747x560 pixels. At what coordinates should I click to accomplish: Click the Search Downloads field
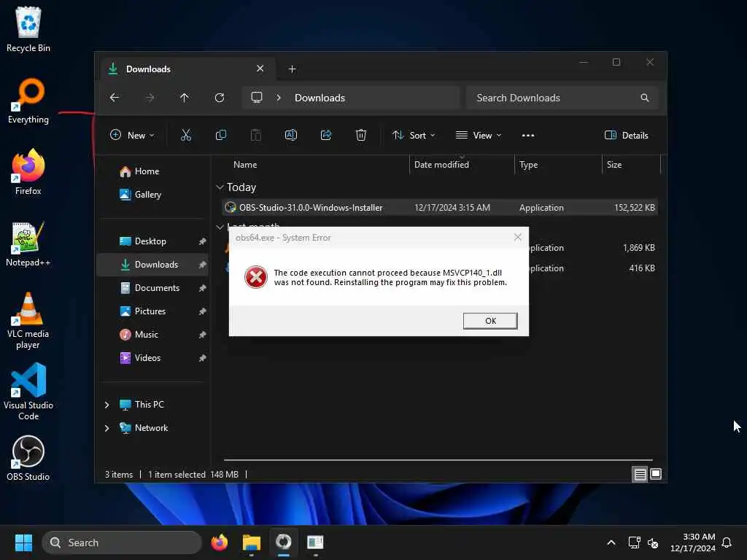[x=562, y=98]
